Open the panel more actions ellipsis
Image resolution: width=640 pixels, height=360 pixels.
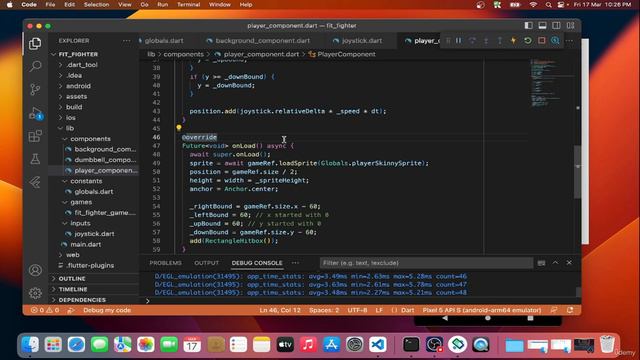[x=295, y=263]
